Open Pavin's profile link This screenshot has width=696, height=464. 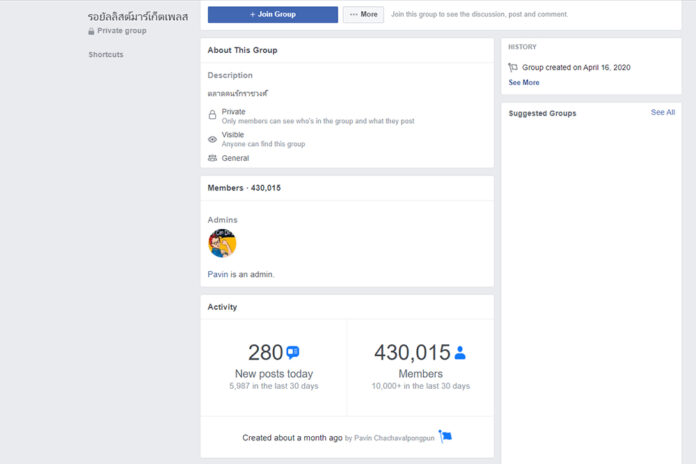[218, 274]
